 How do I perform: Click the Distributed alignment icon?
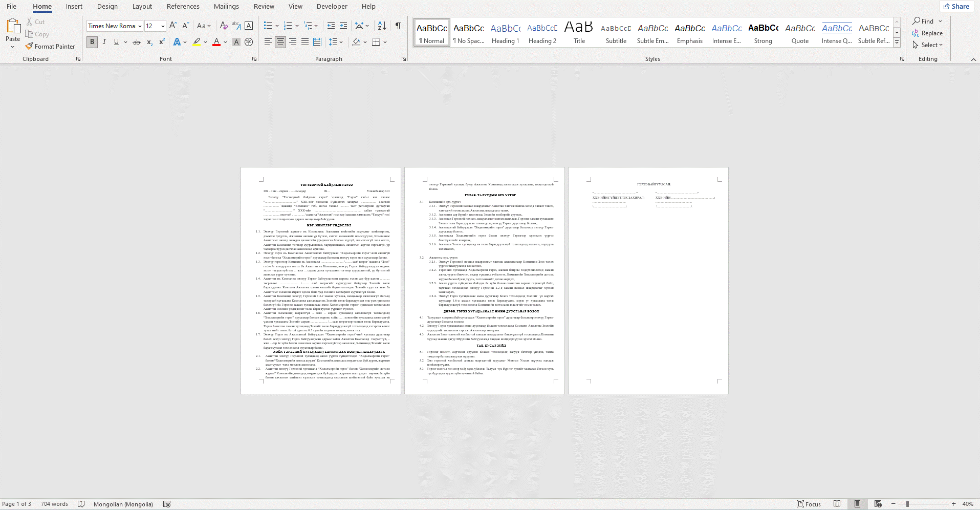point(317,42)
